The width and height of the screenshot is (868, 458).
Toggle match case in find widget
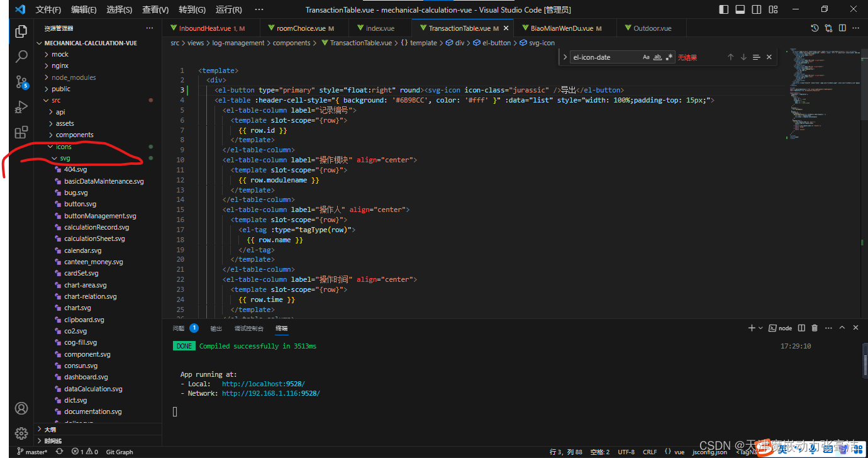pos(646,57)
